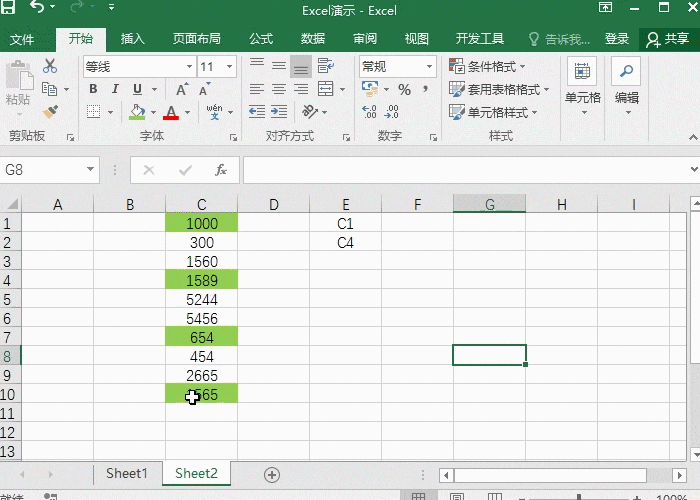Image resolution: width=700 pixels, height=500 pixels.
Task: Click the Wrap Text icon
Action: (x=325, y=67)
